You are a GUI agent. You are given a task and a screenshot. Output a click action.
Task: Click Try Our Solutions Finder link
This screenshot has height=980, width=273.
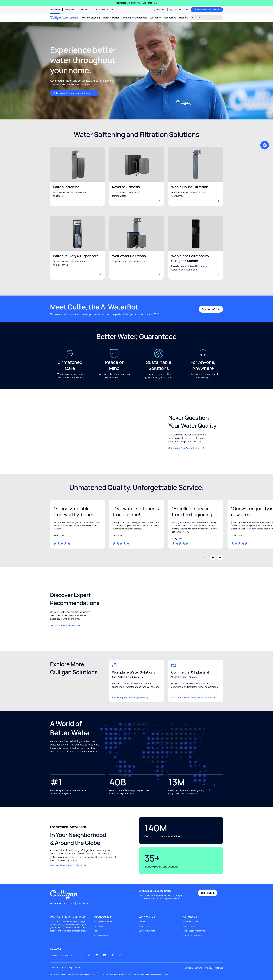pos(65,625)
